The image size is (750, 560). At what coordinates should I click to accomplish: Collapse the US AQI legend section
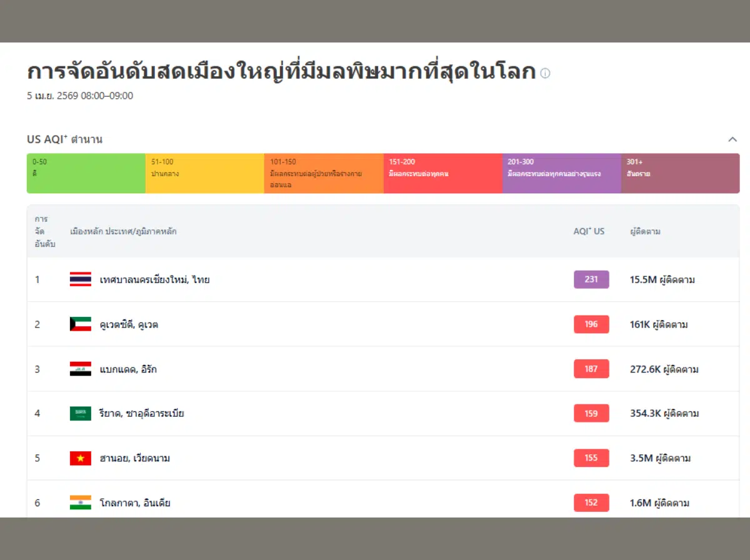coord(733,139)
